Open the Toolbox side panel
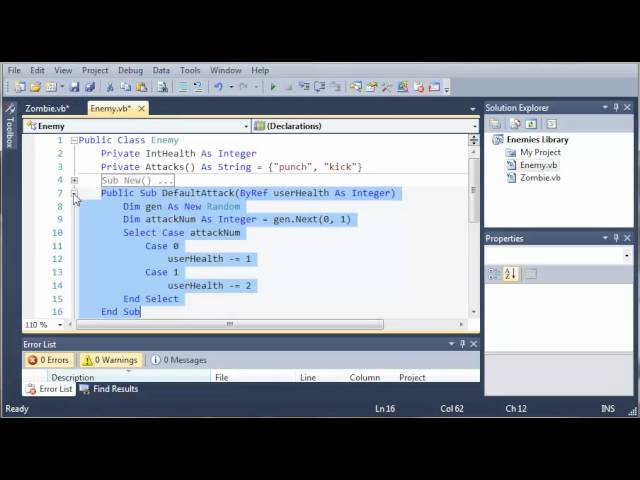 (x=10, y=132)
